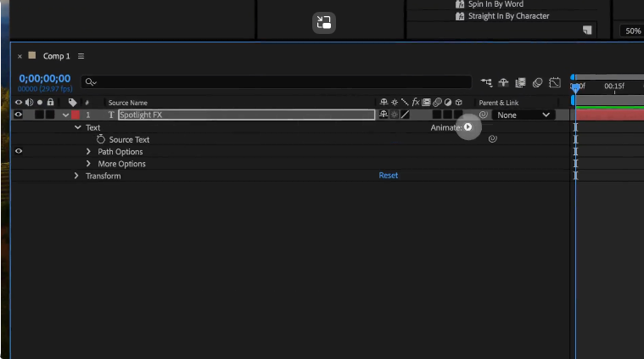
Task: Toggle lock switch for Spotlight FX layer
Action: pos(50,115)
